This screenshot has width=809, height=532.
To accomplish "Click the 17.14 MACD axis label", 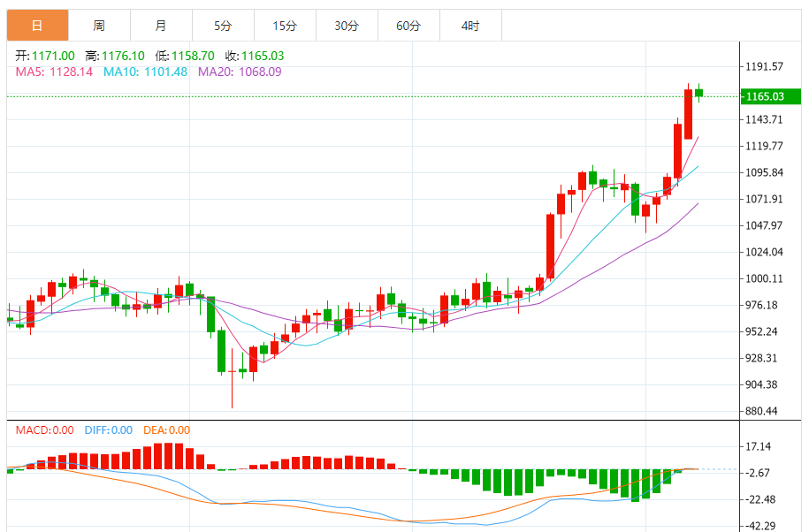I will pyautogui.click(x=759, y=446).
